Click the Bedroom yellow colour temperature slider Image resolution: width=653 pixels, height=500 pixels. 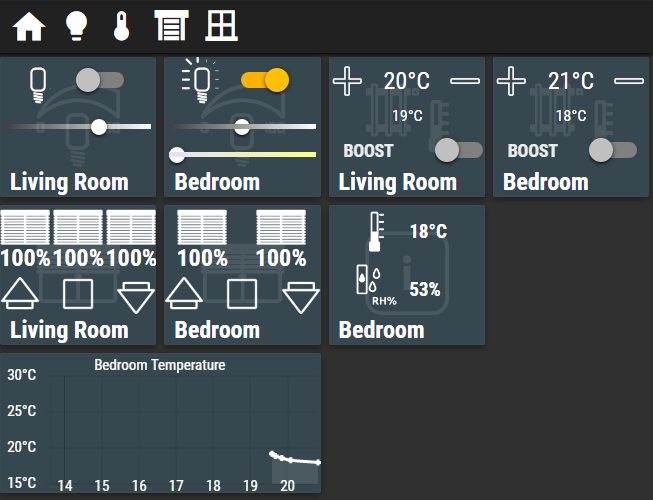coord(242,154)
